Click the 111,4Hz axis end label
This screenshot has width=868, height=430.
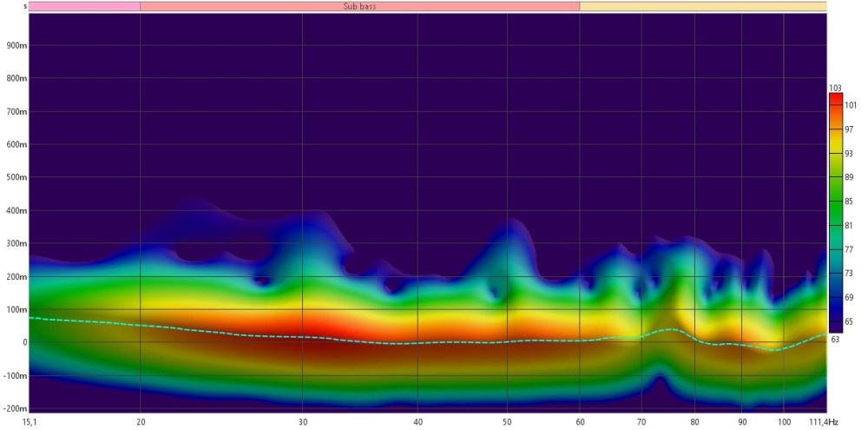pos(824,421)
